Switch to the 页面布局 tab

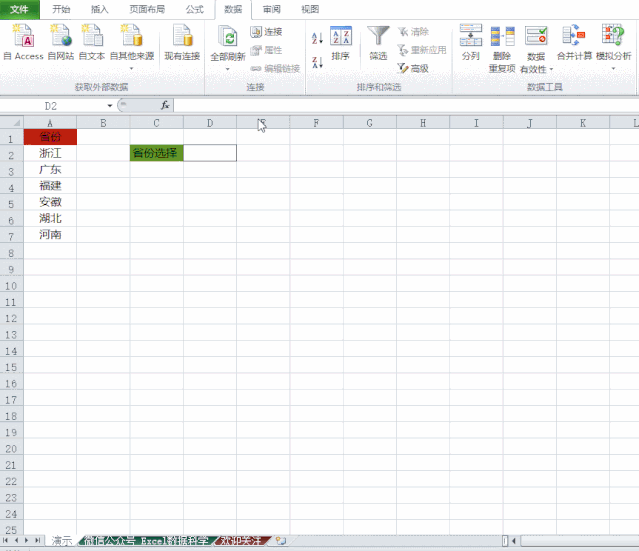point(147,9)
